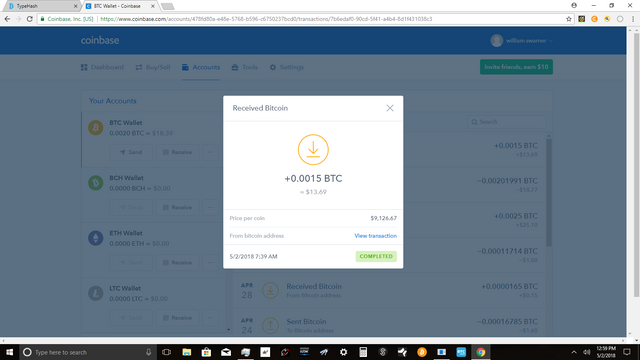This screenshot has height=360, width=640.
Task: Click the orange extension icon in toolbar
Action: [594, 19]
